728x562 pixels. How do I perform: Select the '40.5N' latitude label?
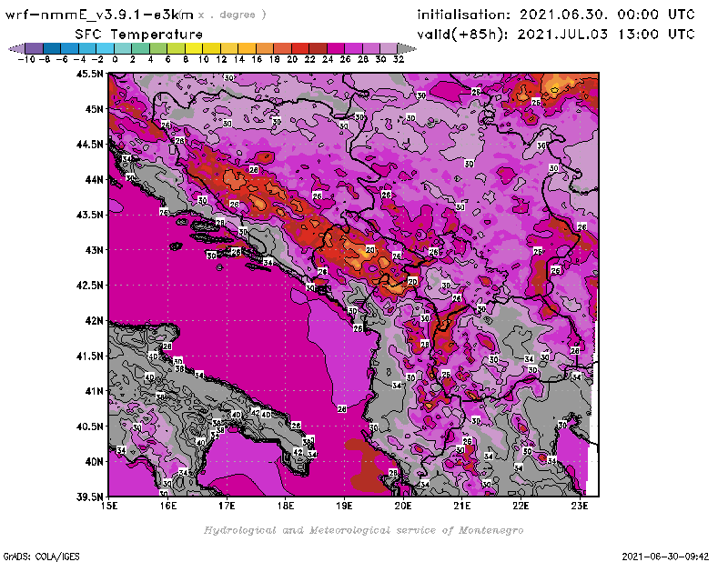click(90, 426)
